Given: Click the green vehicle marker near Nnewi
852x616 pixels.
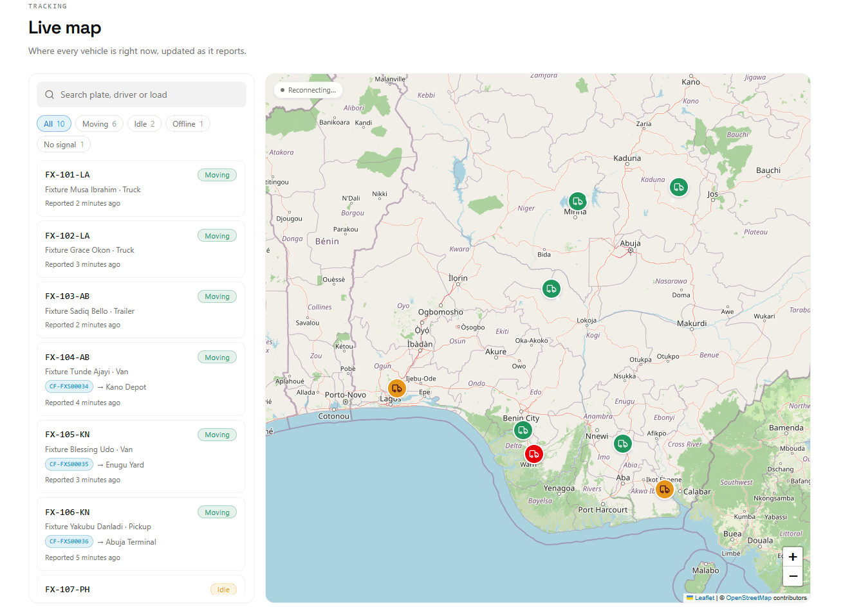Looking at the screenshot, I should [622, 444].
